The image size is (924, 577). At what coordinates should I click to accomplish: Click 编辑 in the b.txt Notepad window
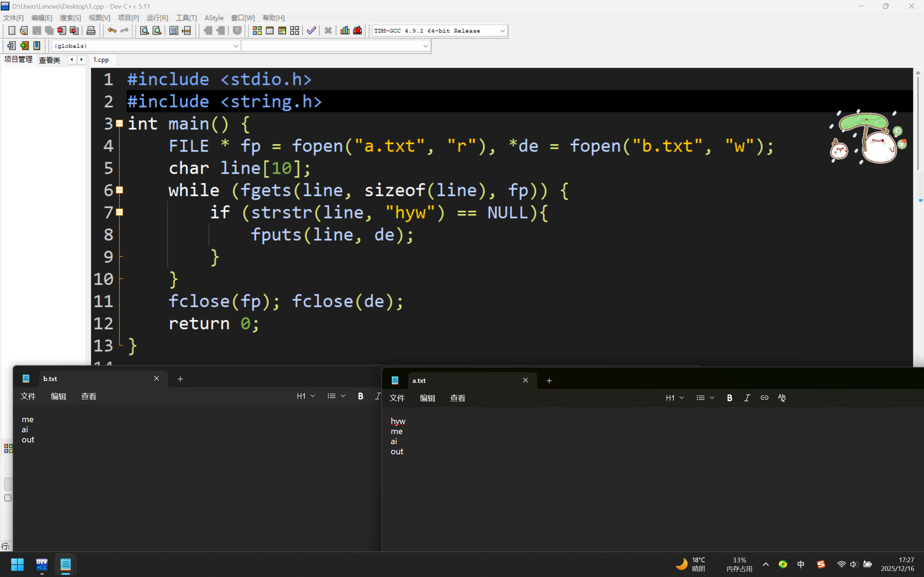coord(58,397)
